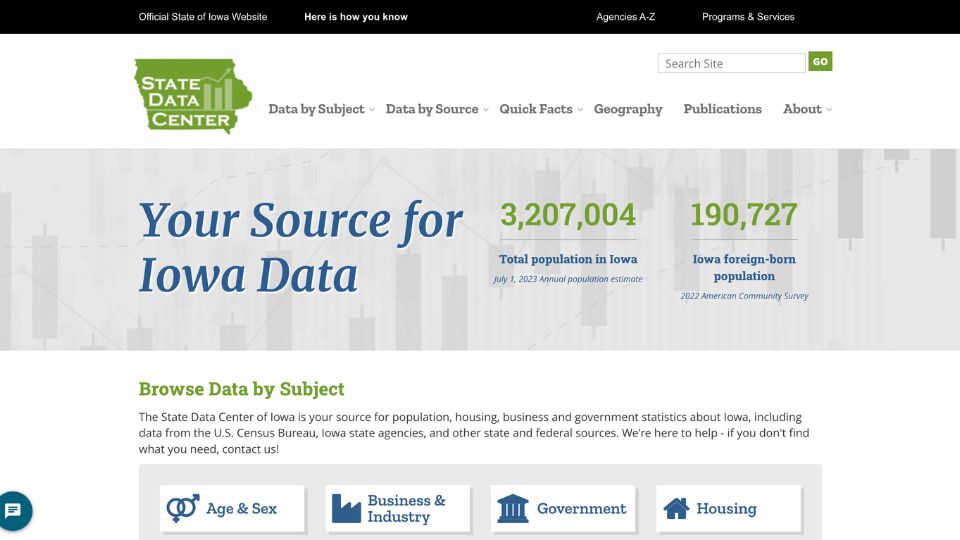This screenshot has width=960, height=540.
Task: Click the Business & Industry factory icon
Action: click(346, 509)
